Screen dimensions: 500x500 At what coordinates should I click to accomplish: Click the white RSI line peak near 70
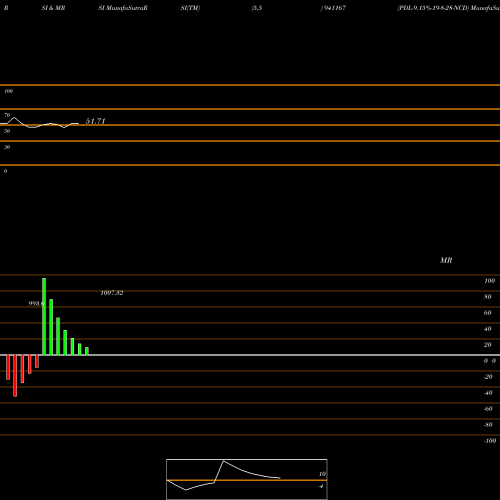14,117
